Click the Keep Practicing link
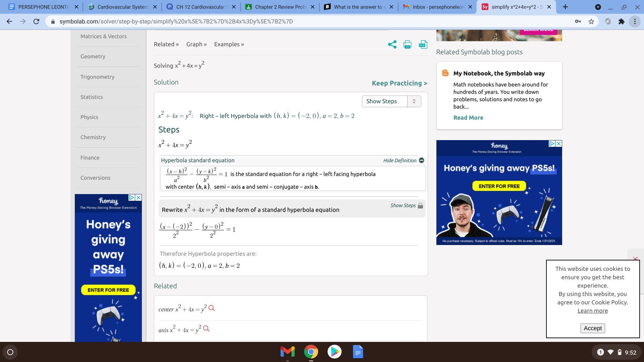644x362 pixels. [x=399, y=83]
